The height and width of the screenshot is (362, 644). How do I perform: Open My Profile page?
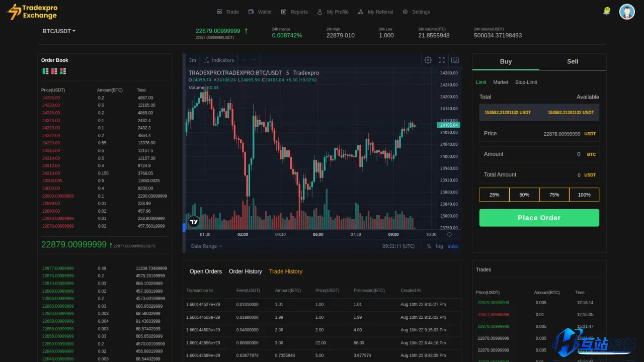tap(333, 12)
